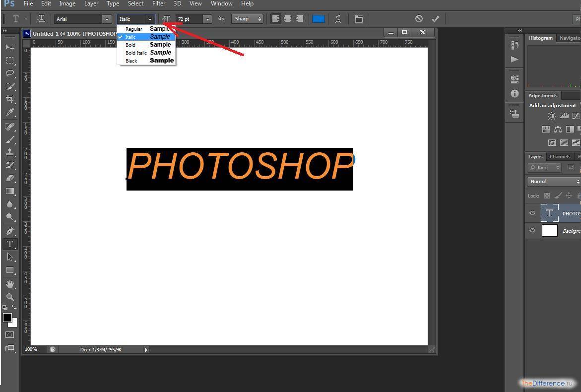581x392 pixels.
Task: Select the Crop tool
Action: coord(9,99)
